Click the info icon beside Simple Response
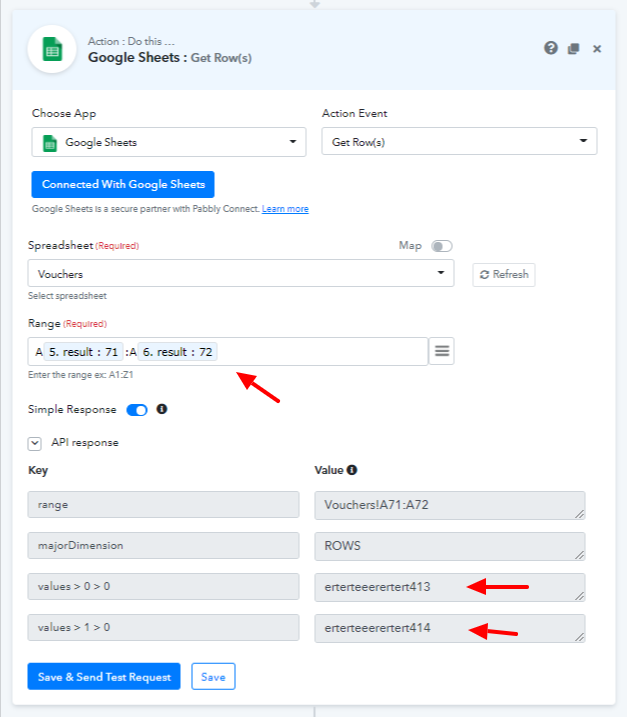 point(162,409)
